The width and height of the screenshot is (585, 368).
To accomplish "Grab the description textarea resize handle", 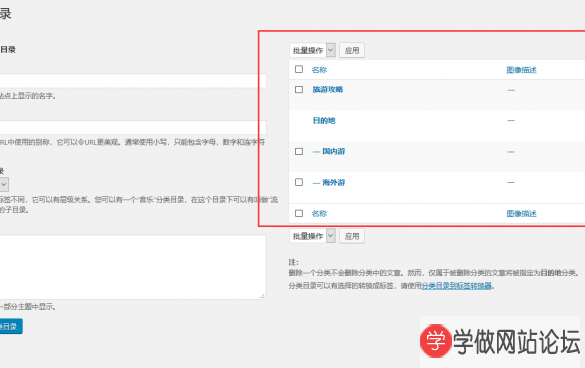I will coord(262,296).
